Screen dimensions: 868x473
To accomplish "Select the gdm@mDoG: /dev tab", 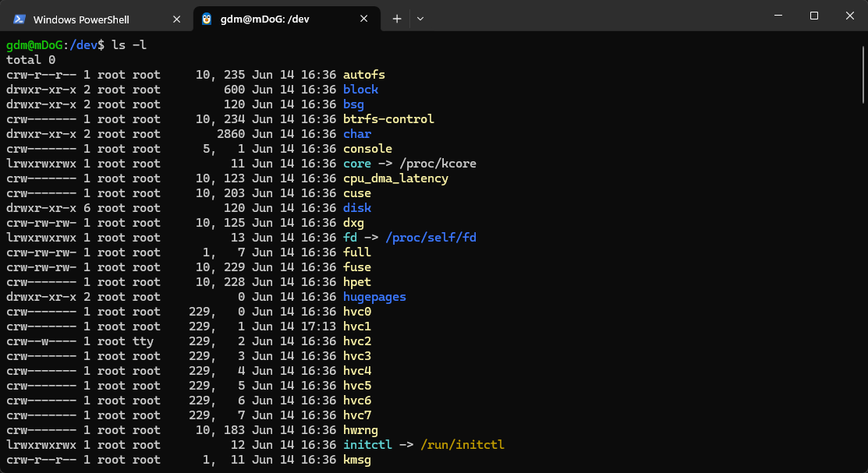I will pyautogui.click(x=287, y=19).
